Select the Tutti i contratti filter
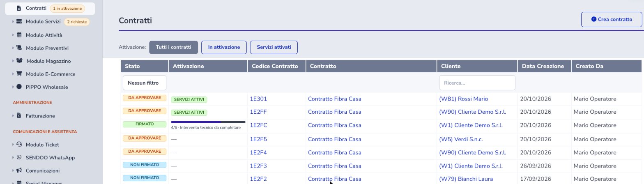 click(173, 47)
